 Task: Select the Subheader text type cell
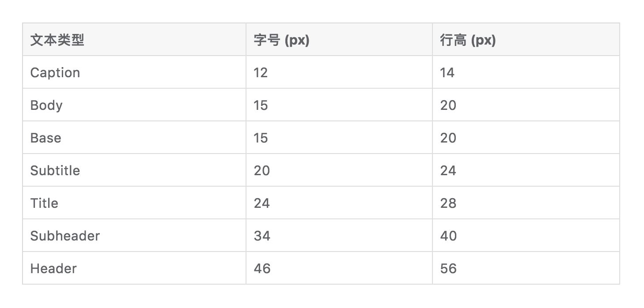pos(65,236)
